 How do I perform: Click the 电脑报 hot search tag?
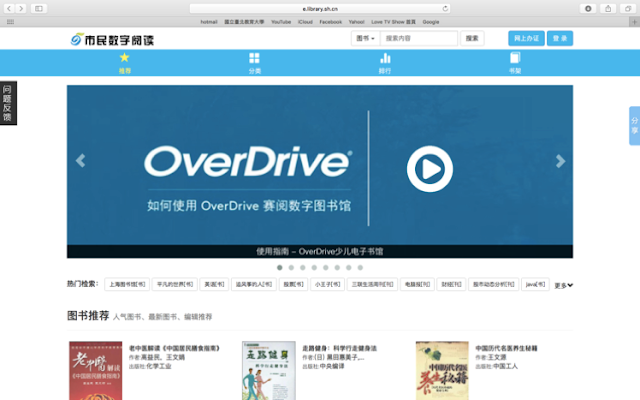417,284
